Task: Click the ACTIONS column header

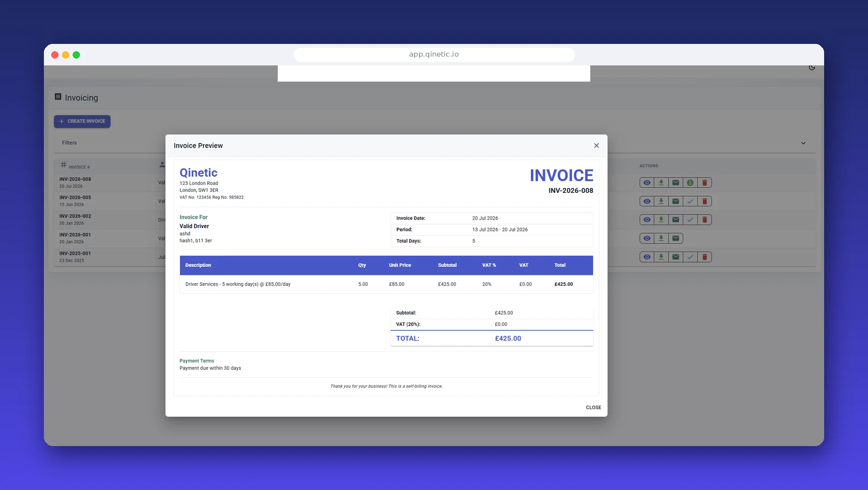Action: point(649,166)
